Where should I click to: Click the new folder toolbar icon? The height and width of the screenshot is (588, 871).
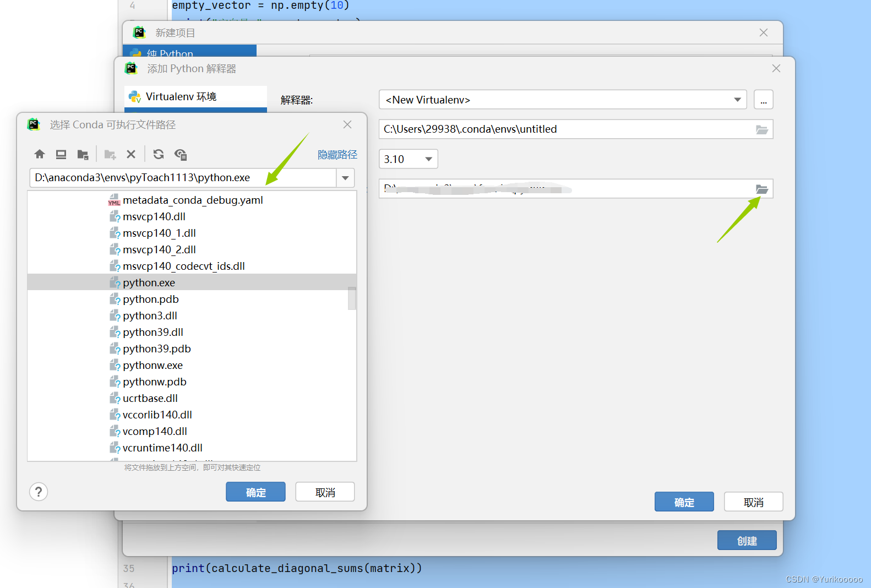110,154
